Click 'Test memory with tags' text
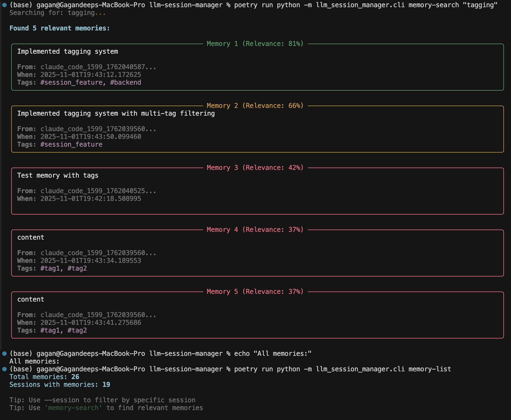 (58, 175)
